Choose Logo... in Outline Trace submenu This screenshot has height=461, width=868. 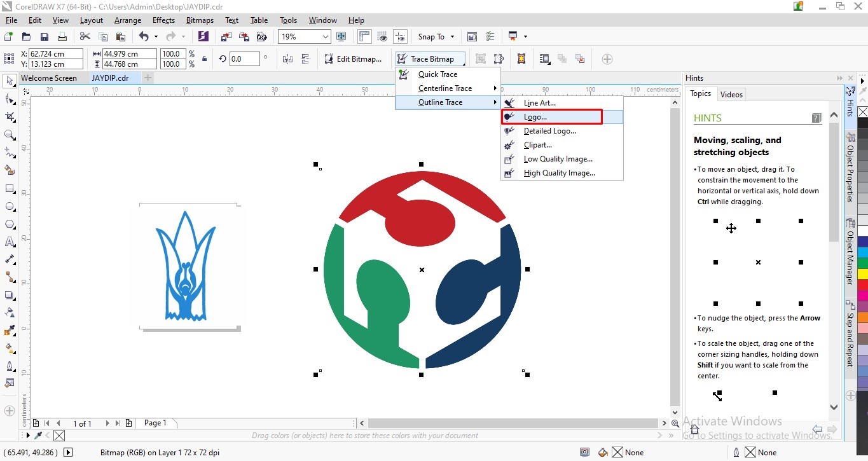pyautogui.click(x=562, y=117)
